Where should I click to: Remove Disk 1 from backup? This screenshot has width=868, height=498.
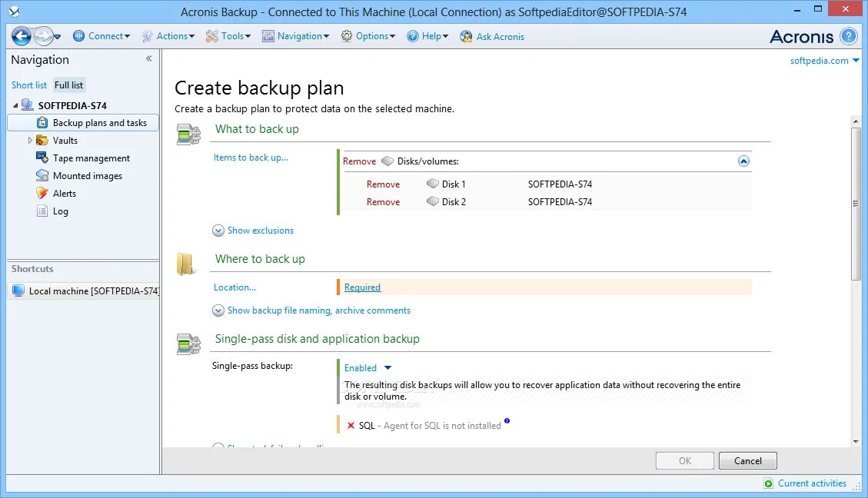pyautogui.click(x=383, y=184)
